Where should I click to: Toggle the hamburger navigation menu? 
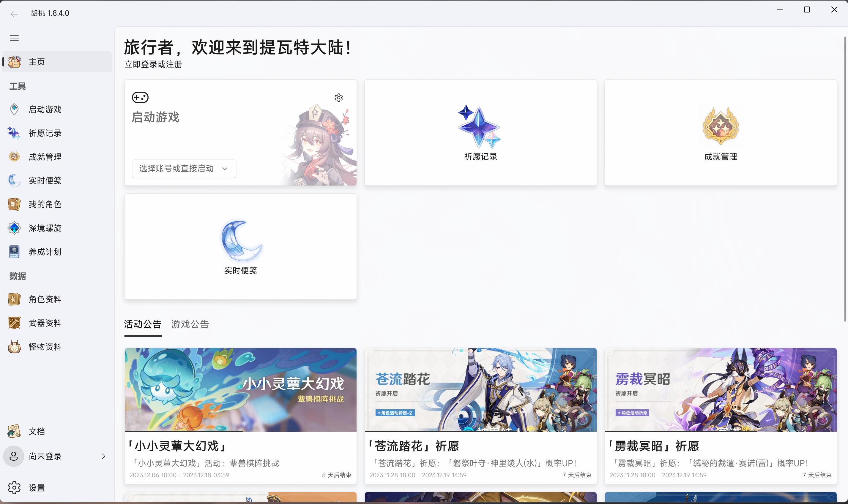(x=14, y=38)
